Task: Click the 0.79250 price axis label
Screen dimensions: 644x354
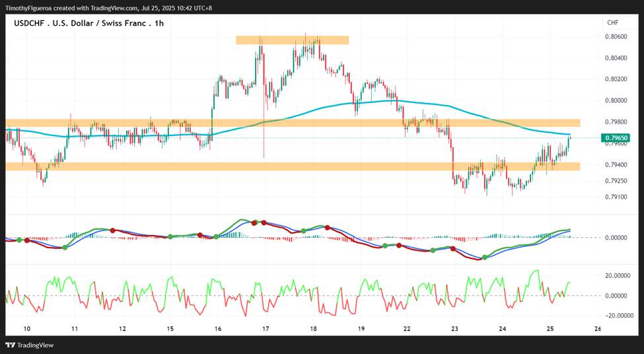Action: (616, 181)
